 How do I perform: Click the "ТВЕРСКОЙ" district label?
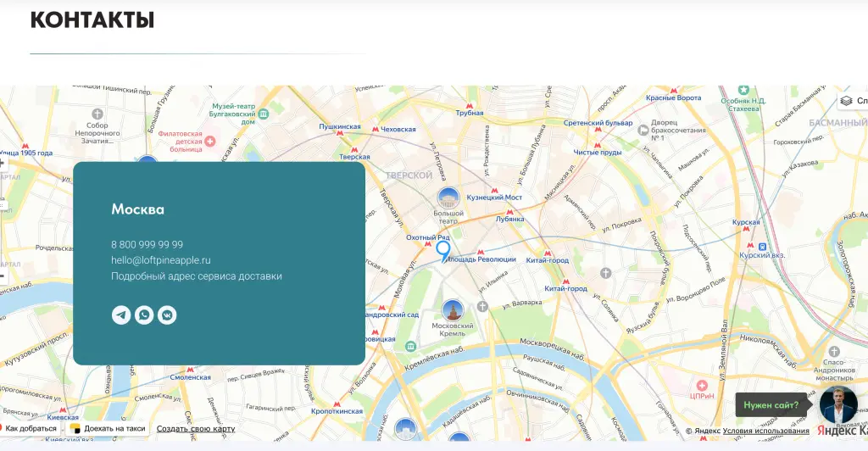point(409,175)
